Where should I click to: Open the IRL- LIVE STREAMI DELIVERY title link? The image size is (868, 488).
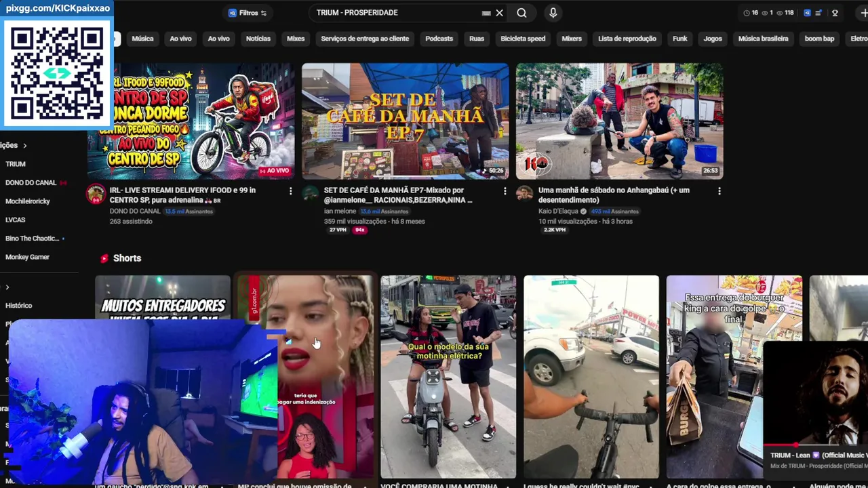click(182, 195)
